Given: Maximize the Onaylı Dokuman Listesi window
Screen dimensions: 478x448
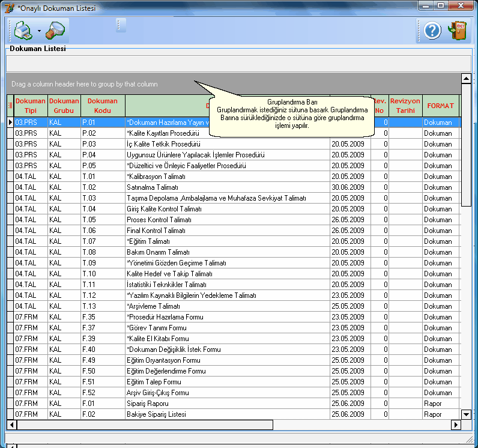Looking at the screenshot, I should [441, 5].
